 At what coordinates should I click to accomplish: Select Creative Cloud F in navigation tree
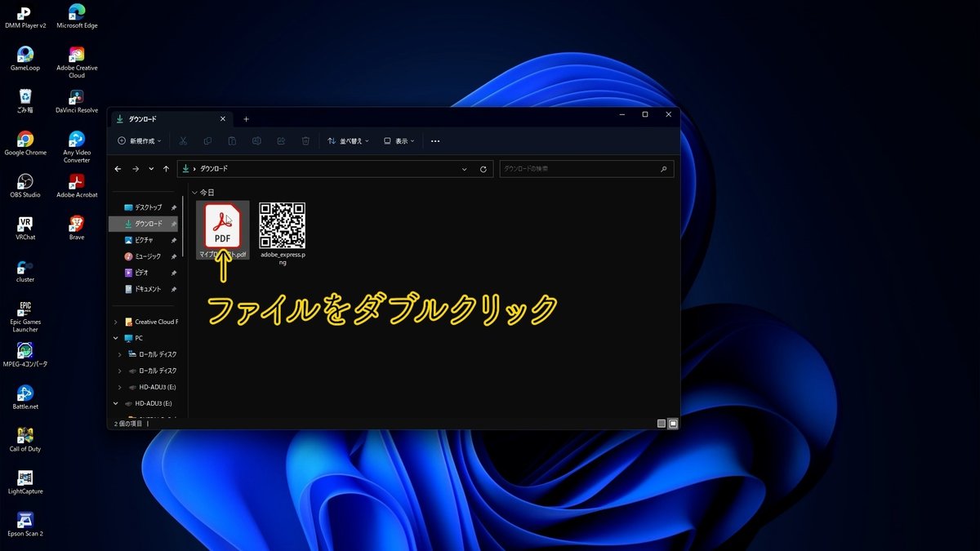coord(150,322)
